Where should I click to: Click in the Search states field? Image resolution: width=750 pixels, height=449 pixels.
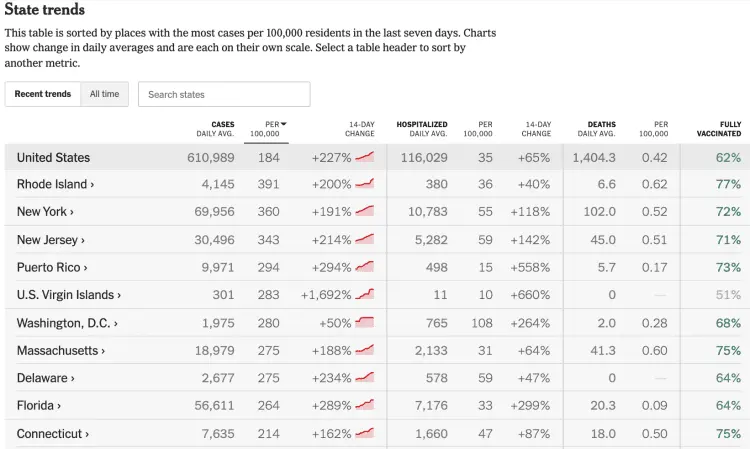click(224, 94)
